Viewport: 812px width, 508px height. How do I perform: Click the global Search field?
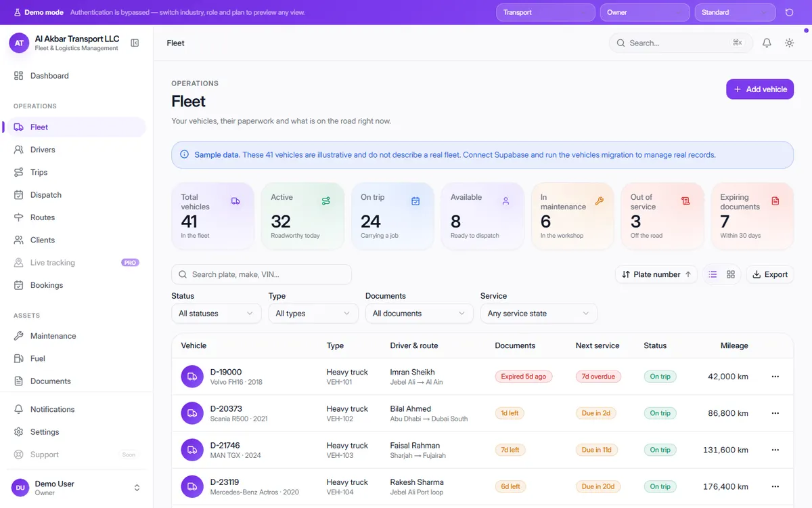(681, 43)
